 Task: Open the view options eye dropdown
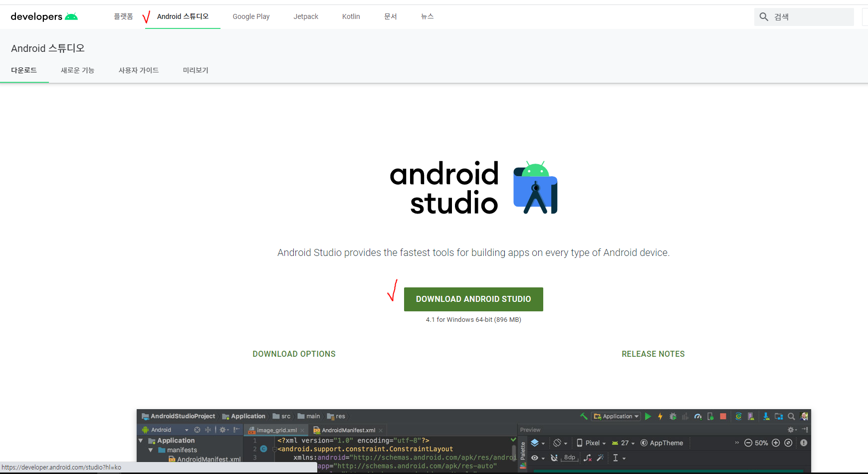[x=538, y=458]
